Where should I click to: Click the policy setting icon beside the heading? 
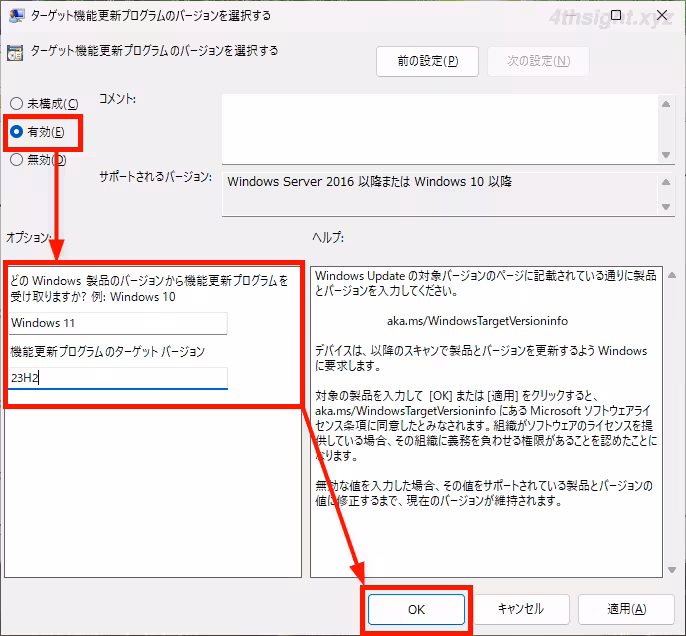click(x=15, y=52)
